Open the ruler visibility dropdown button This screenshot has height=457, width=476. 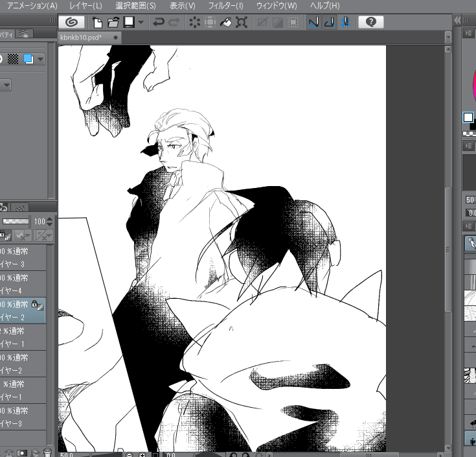[43, 235]
